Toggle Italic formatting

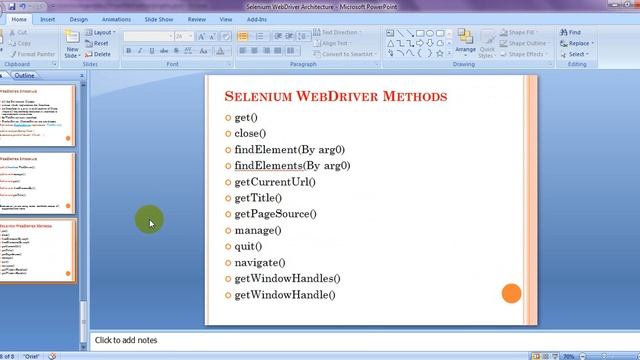[x=140, y=51]
